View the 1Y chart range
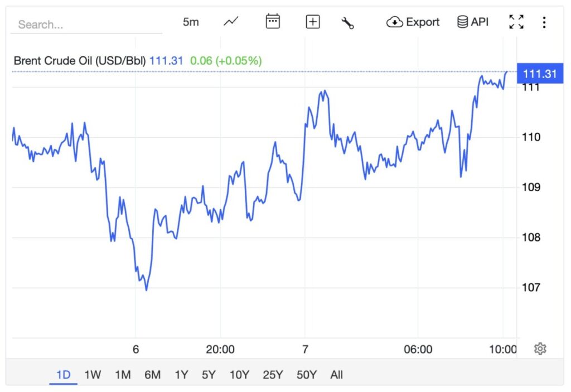 (182, 375)
